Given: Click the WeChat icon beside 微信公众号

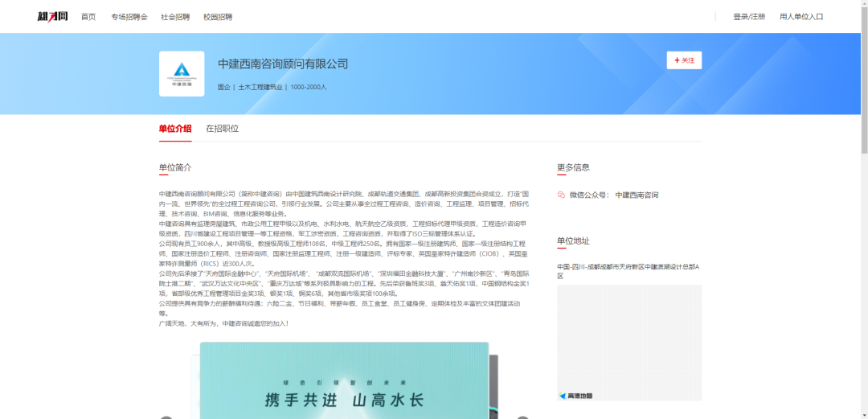Looking at the screenshot, I should (x=561, y=195).
